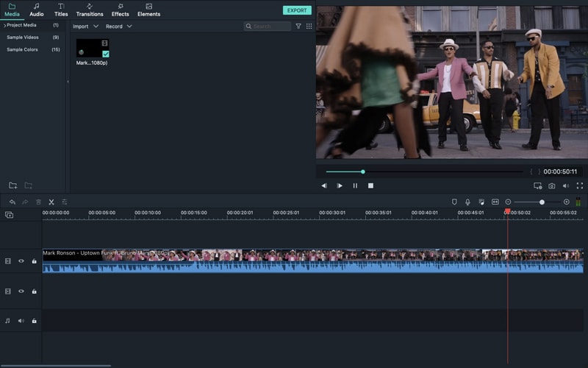Screen dimensions: 588x368
Task: Collapse the media folder sidebar handle
Action: point(68,82)
